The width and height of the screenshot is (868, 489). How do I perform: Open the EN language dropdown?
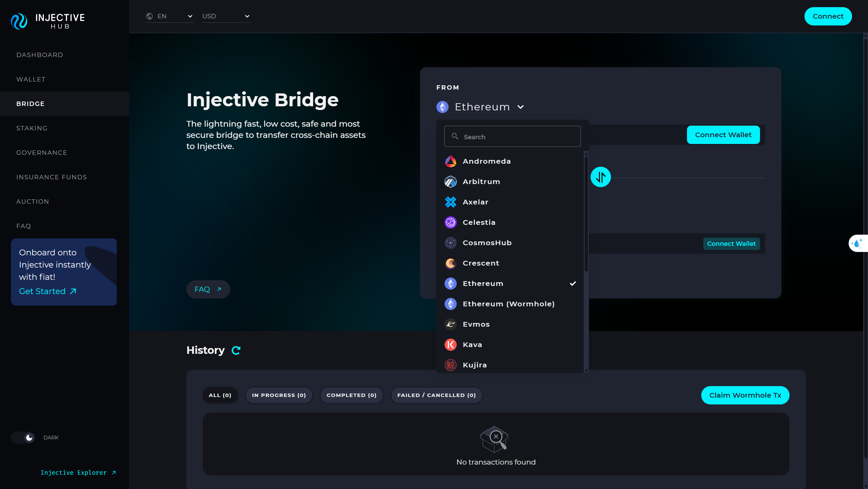point(170,16)
